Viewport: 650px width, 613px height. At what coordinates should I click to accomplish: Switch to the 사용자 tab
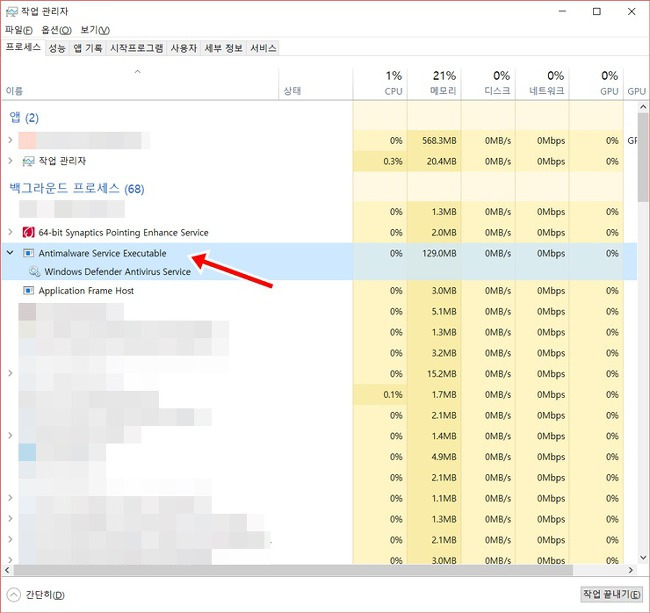click(184, 48)
